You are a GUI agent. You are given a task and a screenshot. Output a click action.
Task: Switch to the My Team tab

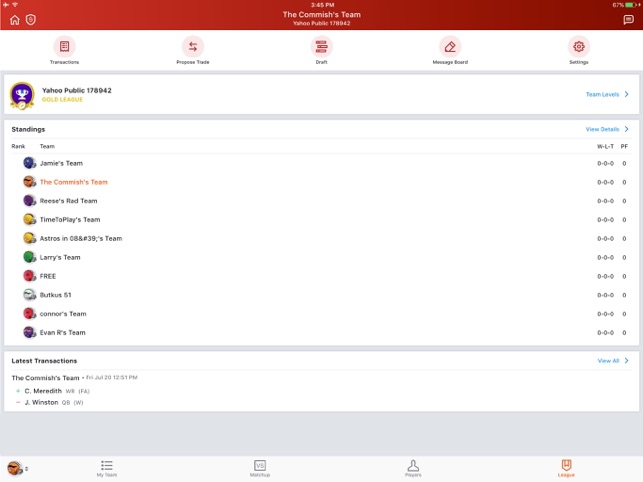(x=107, y=468)
